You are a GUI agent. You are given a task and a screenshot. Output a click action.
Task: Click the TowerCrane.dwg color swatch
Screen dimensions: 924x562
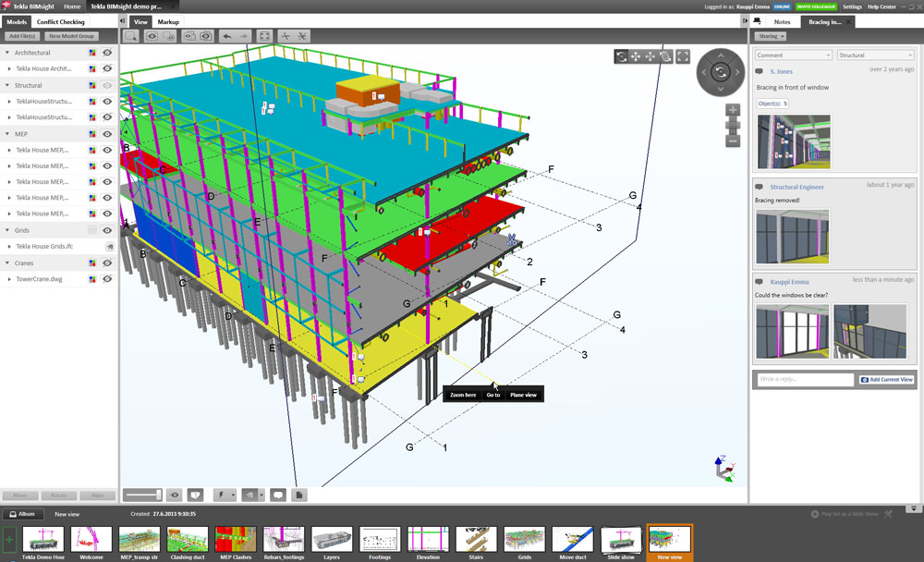coord(92,279)
